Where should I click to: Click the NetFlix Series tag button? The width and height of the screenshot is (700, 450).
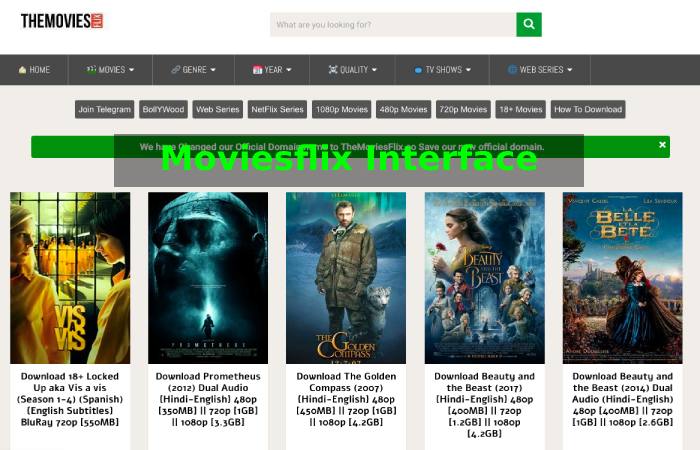pyautogui.click(x=277, y=109)
